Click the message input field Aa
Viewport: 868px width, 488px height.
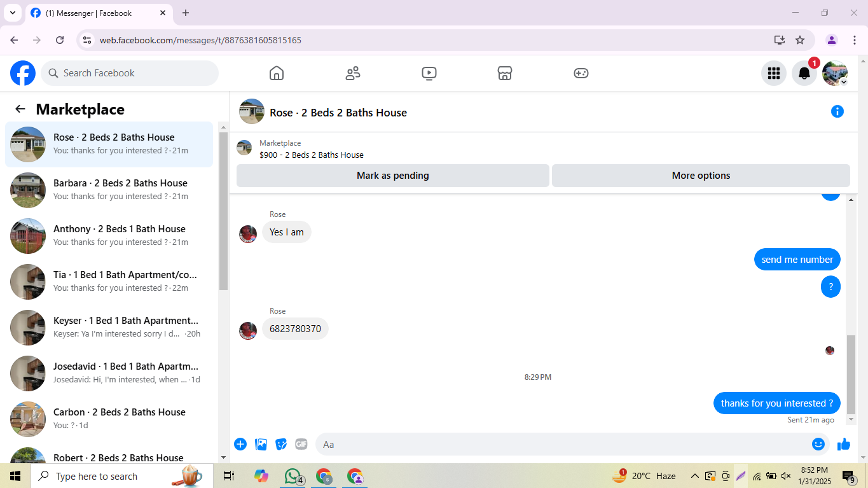[x=563, y=444]
